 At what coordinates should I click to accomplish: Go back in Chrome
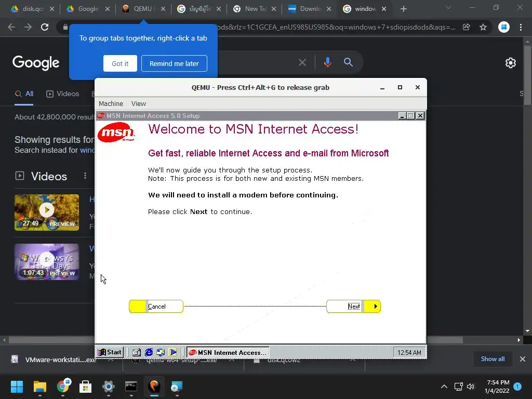(x=11, y=27)
